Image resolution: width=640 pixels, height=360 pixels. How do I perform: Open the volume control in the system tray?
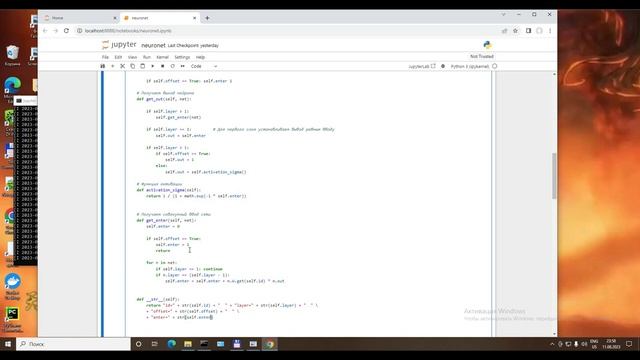click(584, 344)
